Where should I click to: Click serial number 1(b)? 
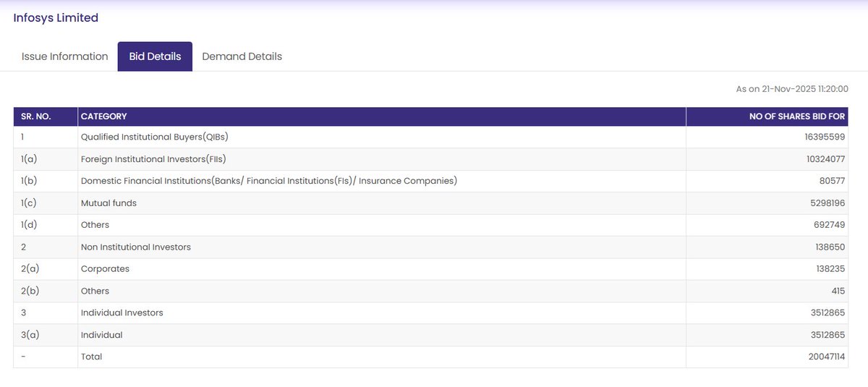pos(29,181)
